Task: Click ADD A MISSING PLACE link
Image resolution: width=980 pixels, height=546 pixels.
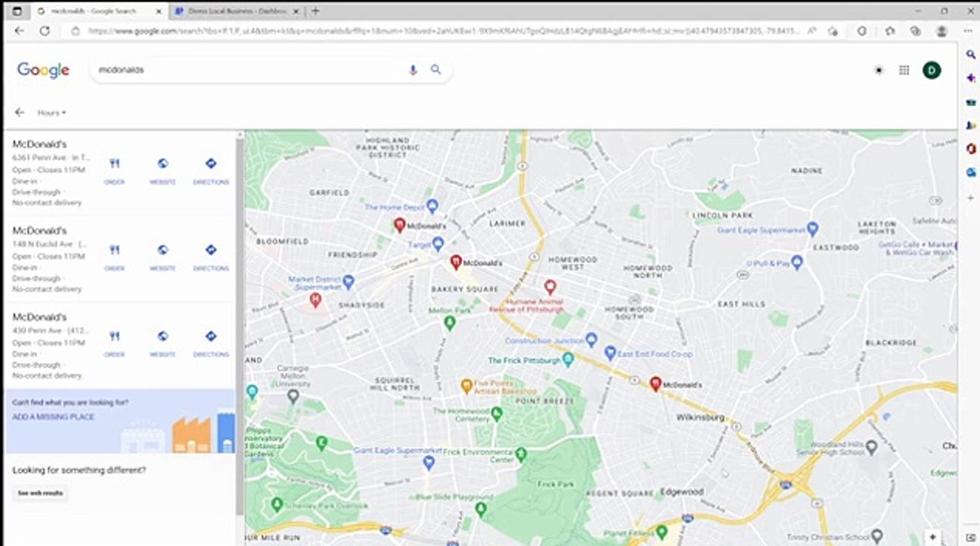Action: [x=53, y=417]
